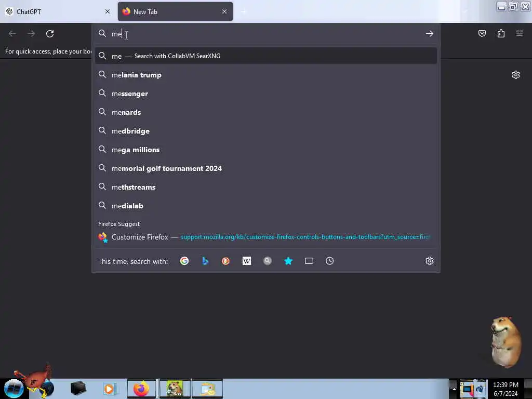Click the dancing hamster desktop pet
Viewport: 532px width, 399px height.
pyautogui.click(x=506, y=342)
